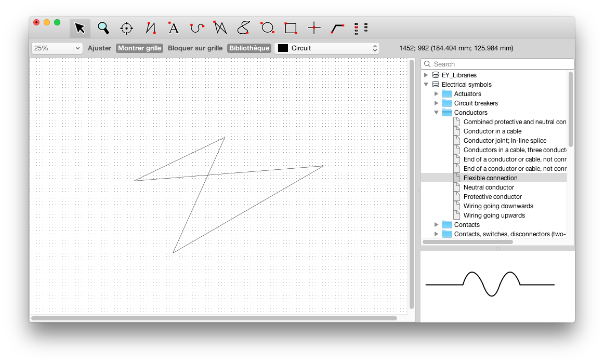Collapse the Conductors folder

pyautogui.click(x=437, y=113)
